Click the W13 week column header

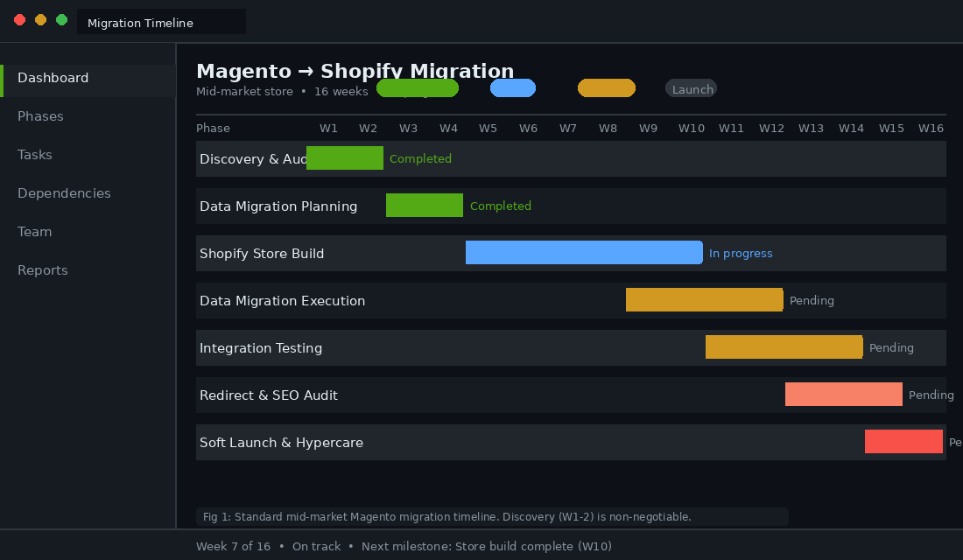(x=812, y=129)
